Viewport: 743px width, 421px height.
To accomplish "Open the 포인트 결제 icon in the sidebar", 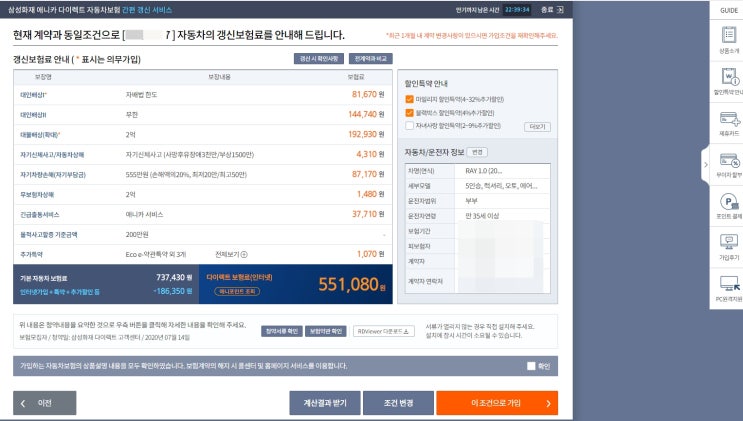I will click(x=729, y=201).
